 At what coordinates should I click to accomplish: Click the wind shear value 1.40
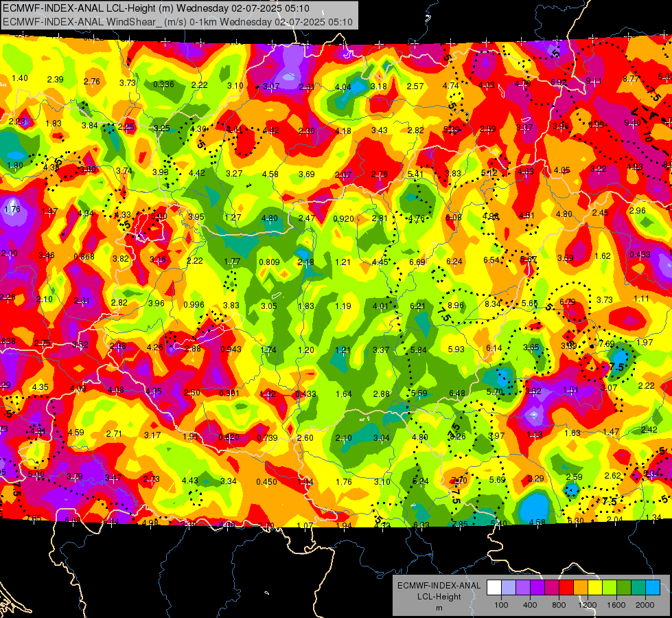coord(20,78)
